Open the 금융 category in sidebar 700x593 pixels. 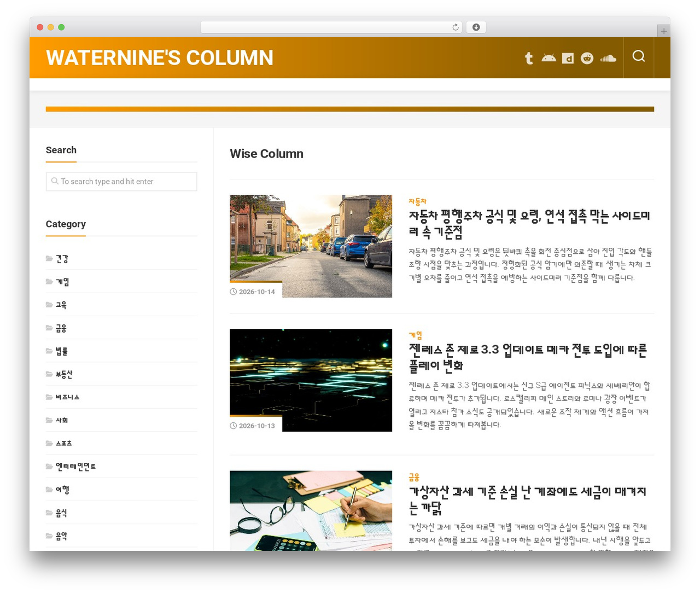click(61, 328)
